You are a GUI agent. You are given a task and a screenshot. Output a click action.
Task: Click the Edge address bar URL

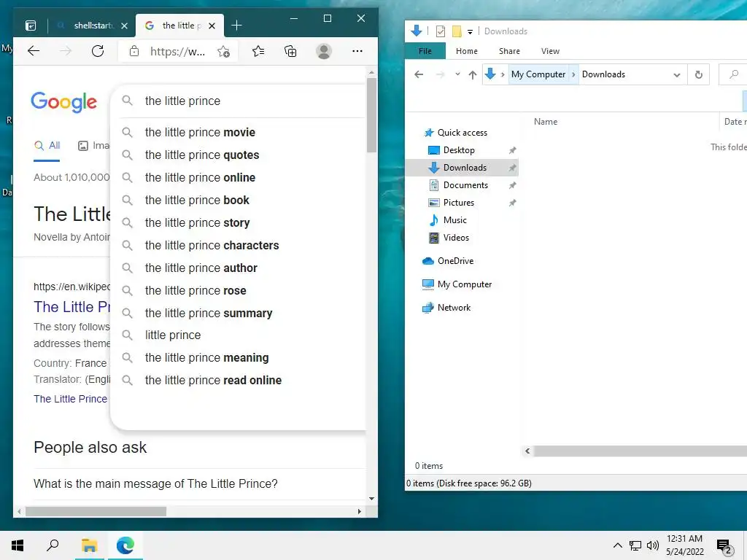pyautogui.click(x=178, y=52)
